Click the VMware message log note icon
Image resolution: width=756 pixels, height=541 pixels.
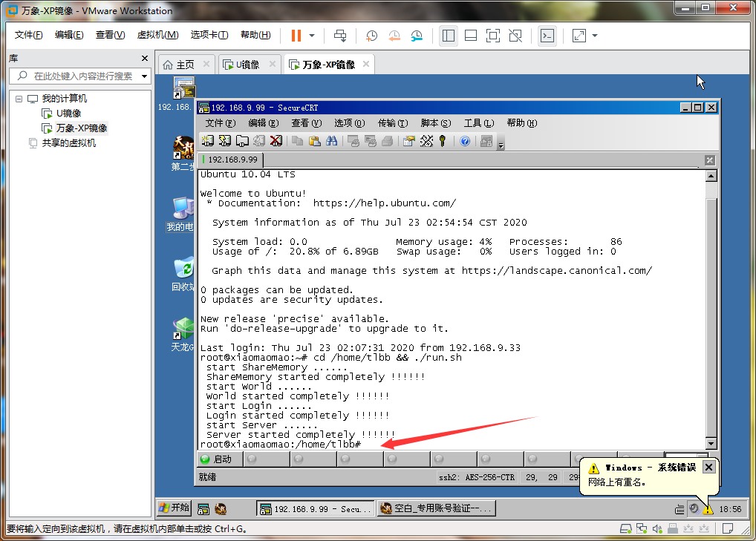click(x=728, y=529)
